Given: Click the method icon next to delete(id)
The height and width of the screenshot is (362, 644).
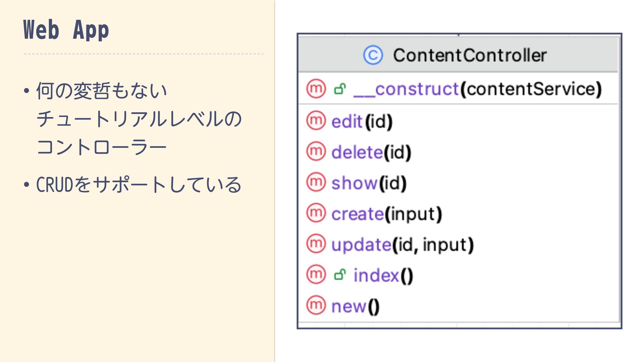Looking at the screenshot, I should [316, 152].
